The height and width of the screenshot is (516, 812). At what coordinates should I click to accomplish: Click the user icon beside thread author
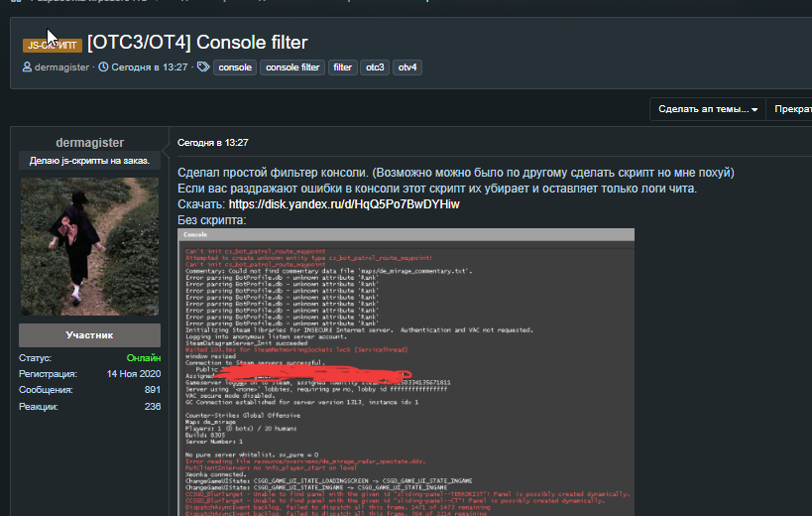(x=27, y=66)
